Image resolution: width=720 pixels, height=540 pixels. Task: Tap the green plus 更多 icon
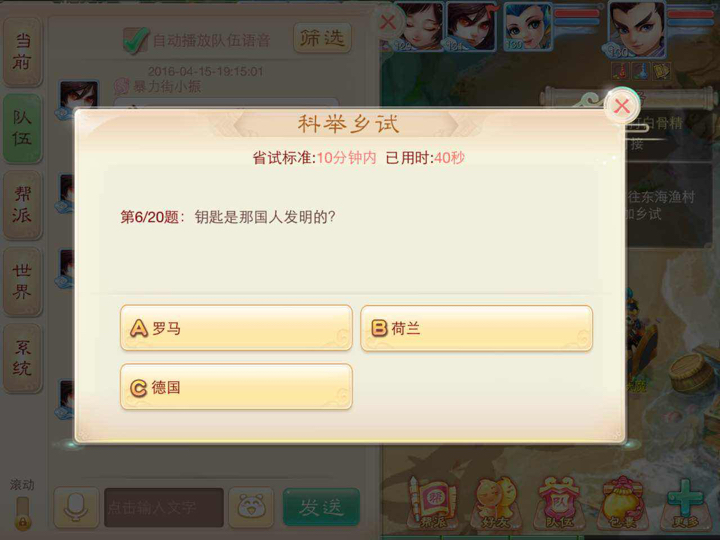click(686, 504)
